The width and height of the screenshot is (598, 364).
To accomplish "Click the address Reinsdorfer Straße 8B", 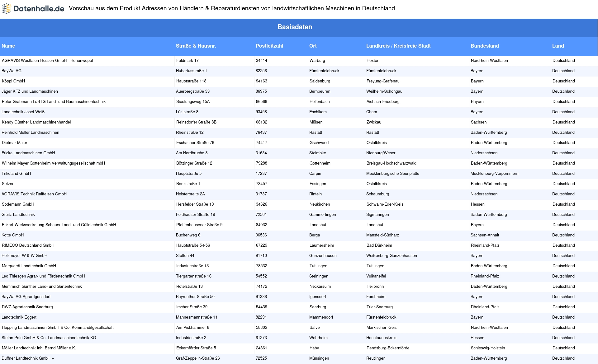I will tap(196, 122).
